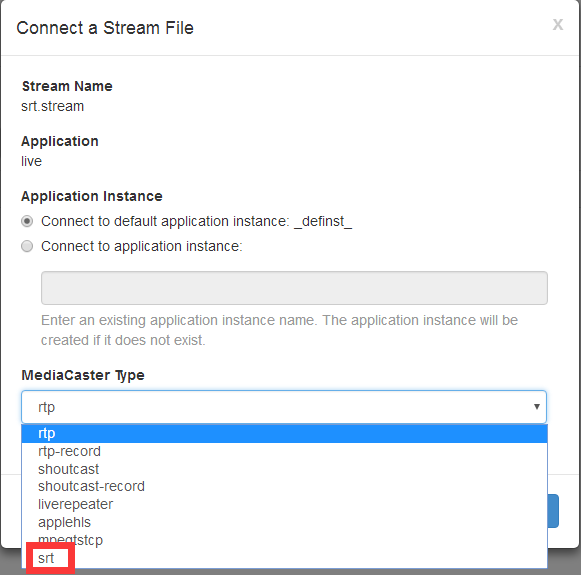Viewport: 581px width, 575px height.
Task: Pick the shoutcast option
Action: click(x=284, y=469)
